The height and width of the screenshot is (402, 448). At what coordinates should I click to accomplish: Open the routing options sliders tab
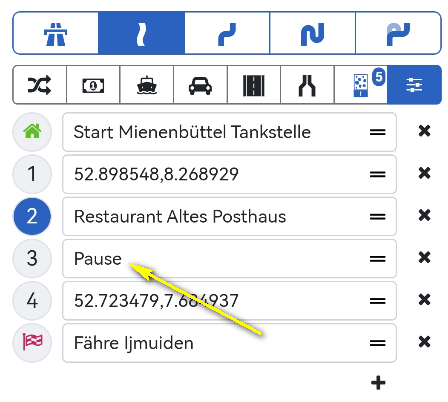(414, 85)
